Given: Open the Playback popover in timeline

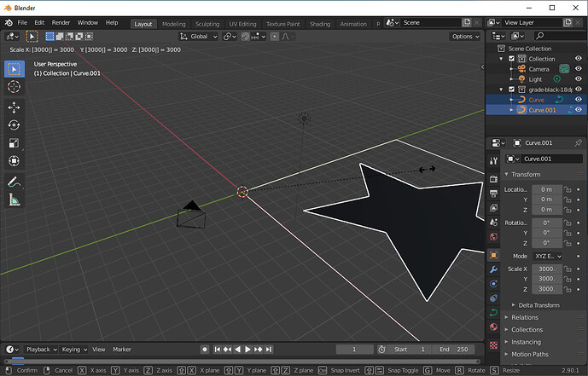Looking at the screenshot, I should (40, 350).
